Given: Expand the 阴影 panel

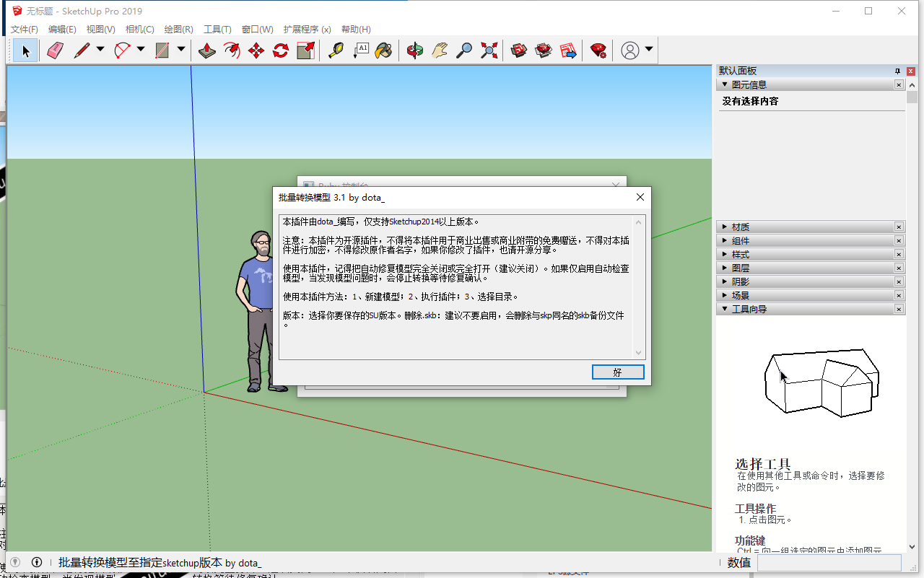Looking at the screenshot, I should [x=724, y=282].
